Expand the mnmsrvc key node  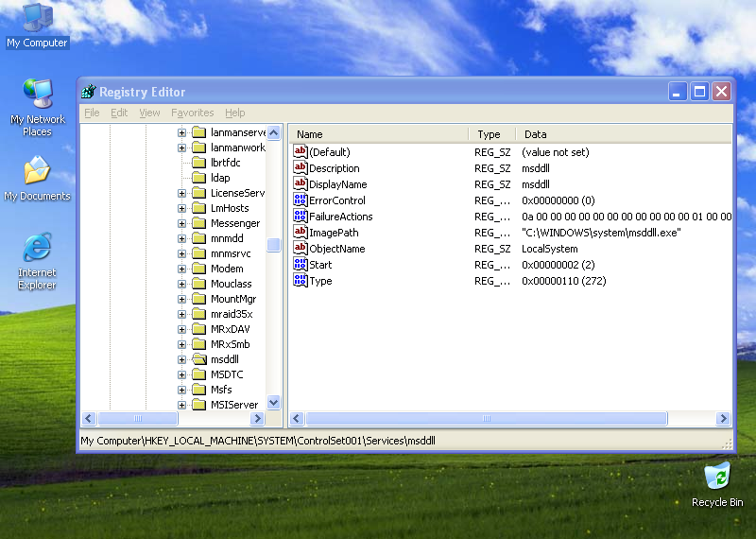tap(181, 253)
